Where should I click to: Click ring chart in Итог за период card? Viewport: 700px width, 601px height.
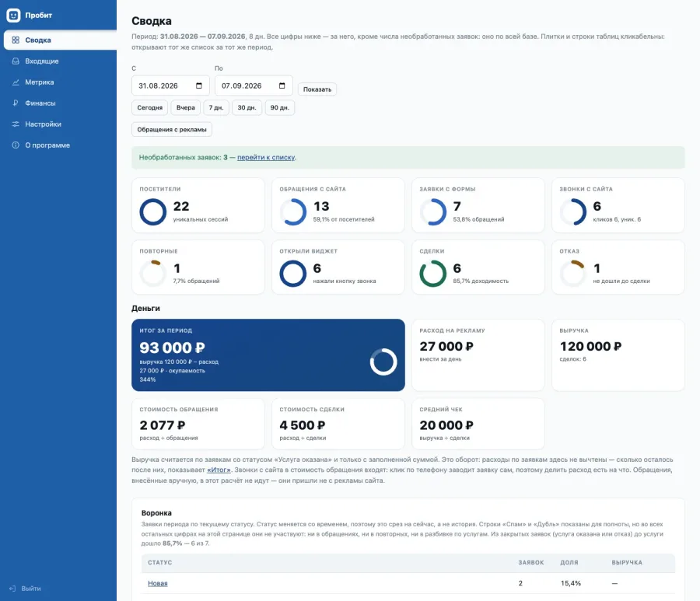coord(383,362)
